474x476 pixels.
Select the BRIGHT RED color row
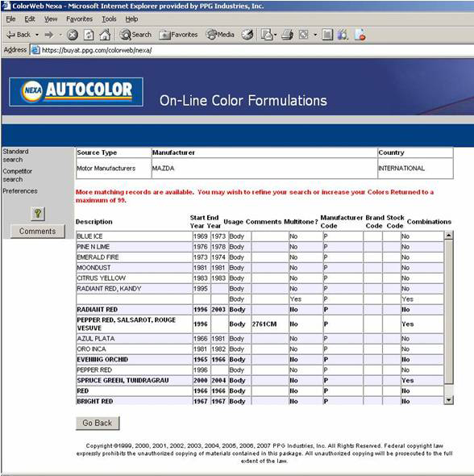[x=260, y=401]
